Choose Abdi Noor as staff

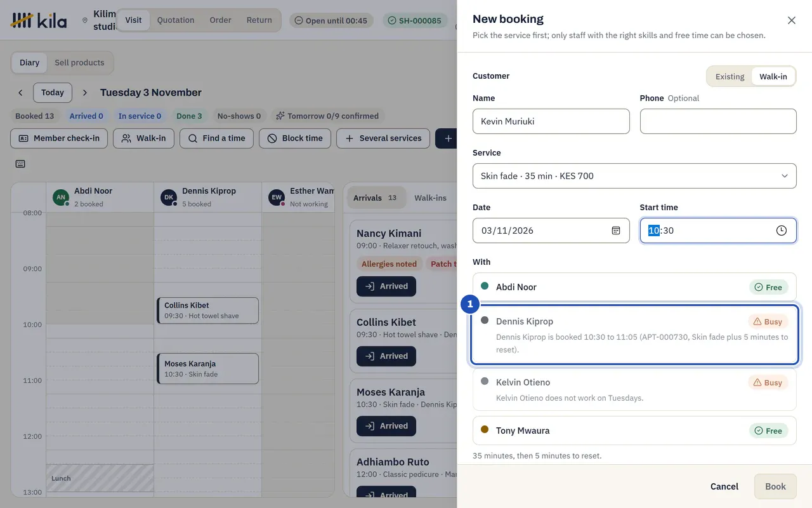(634, 287)
